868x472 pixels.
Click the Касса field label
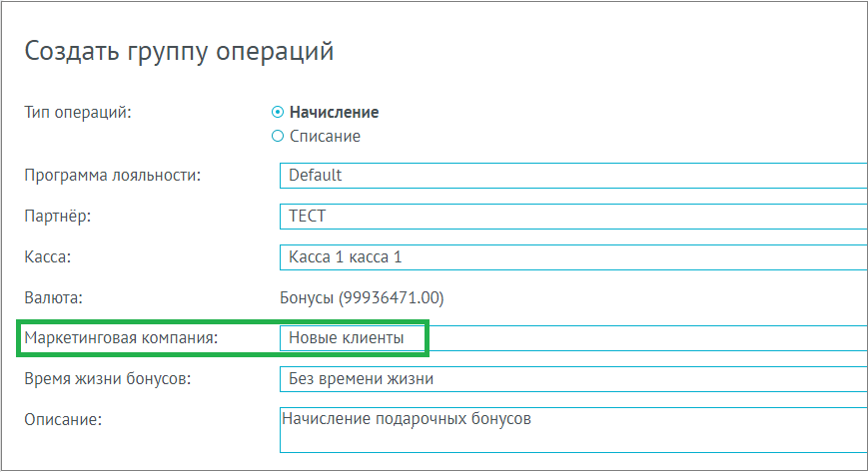tap(48, 257)
